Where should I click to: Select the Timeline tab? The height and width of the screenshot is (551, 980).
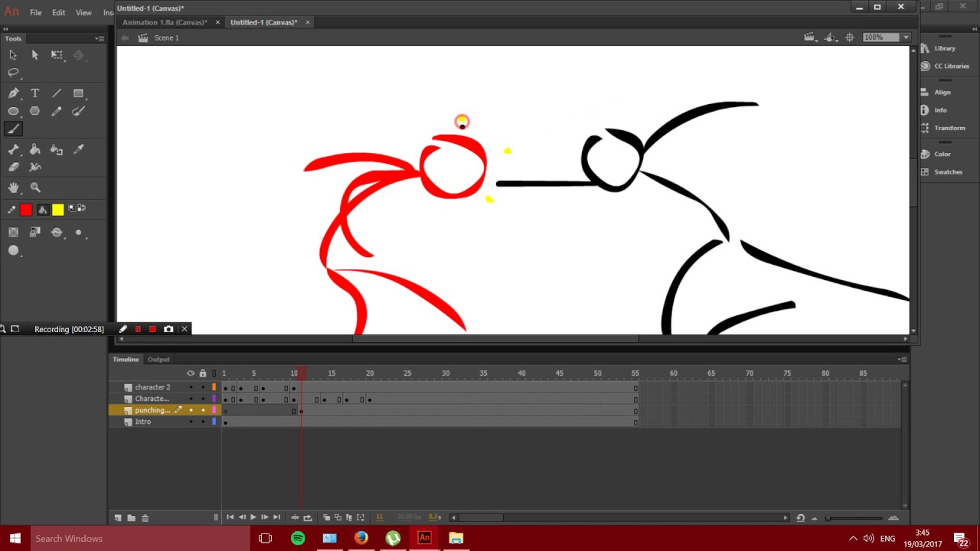126,360
